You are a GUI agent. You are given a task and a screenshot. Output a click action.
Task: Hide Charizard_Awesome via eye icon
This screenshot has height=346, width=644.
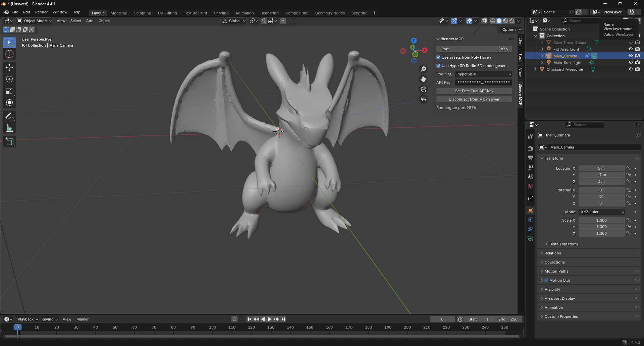631,69
